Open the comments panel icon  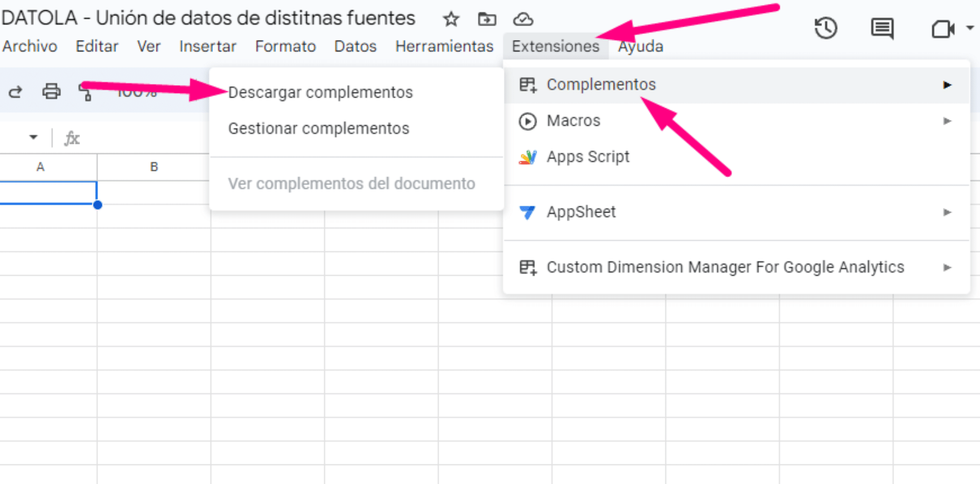coord(881,28)
